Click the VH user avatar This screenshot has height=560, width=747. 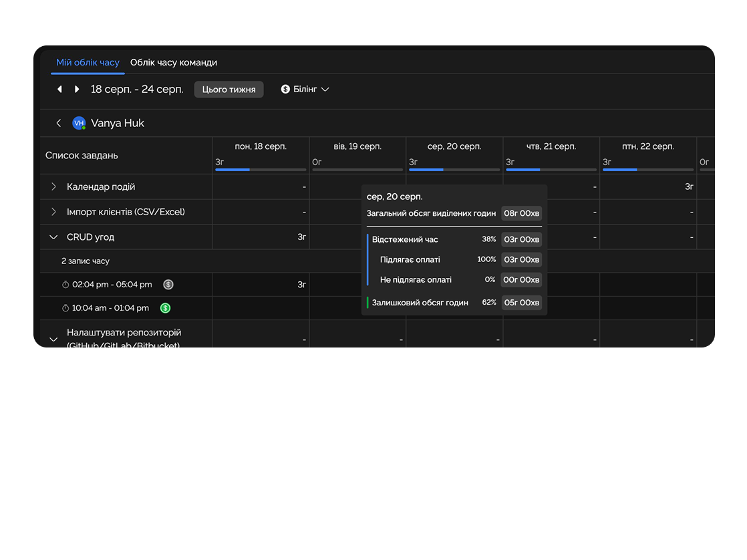[x=79, y=123]
